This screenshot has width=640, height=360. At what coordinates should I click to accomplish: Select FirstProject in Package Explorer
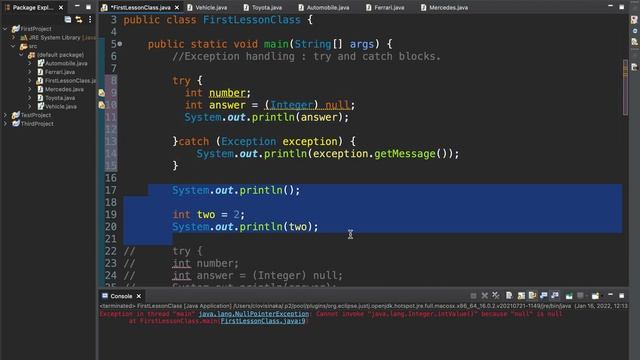(x=36, y=29)
